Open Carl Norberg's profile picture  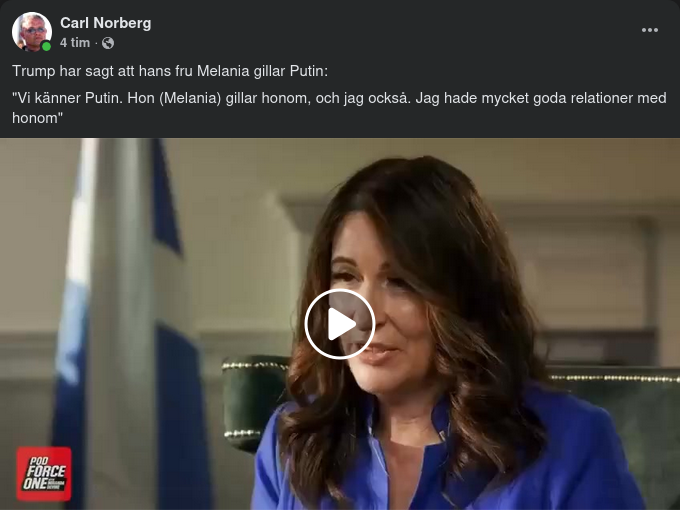coord(32,32)
